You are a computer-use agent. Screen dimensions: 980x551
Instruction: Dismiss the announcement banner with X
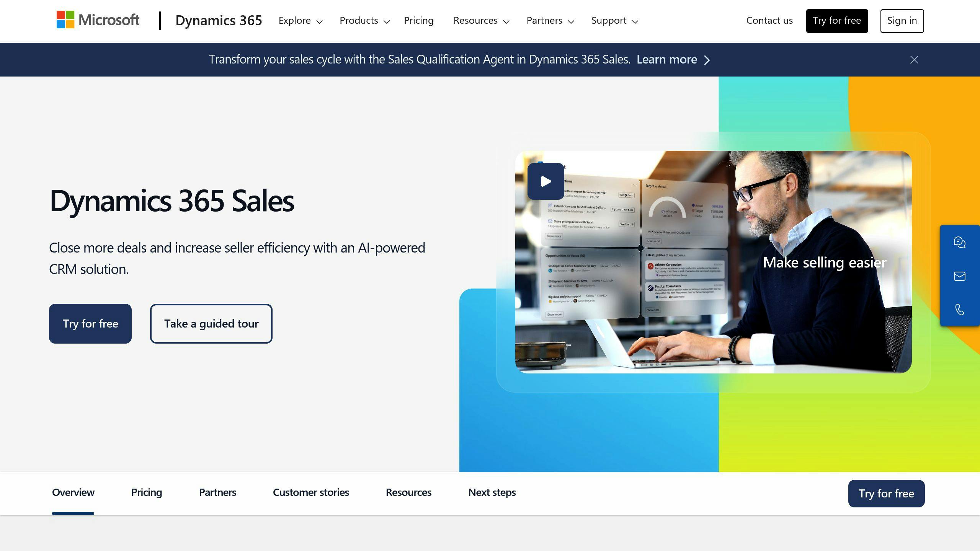[914, 60]
